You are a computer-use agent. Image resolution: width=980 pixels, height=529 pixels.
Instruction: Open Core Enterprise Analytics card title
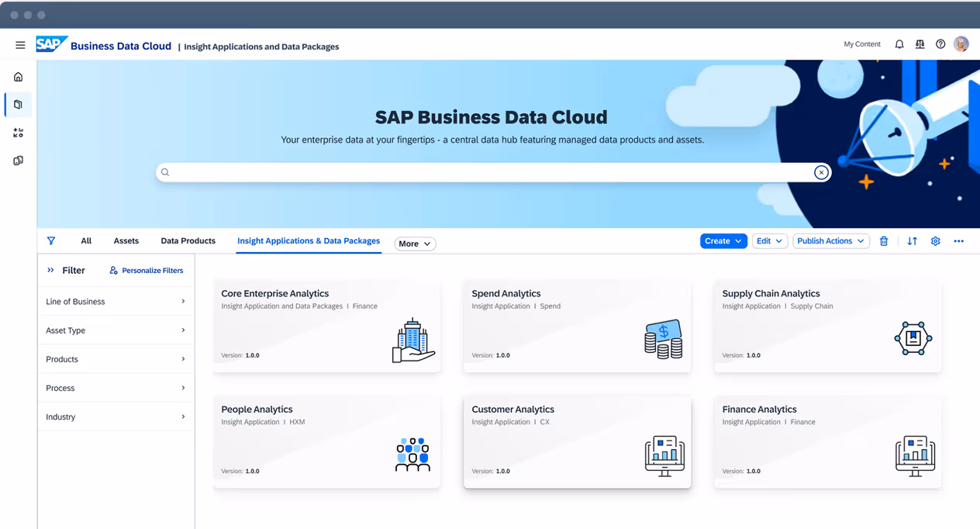point(275,294)
